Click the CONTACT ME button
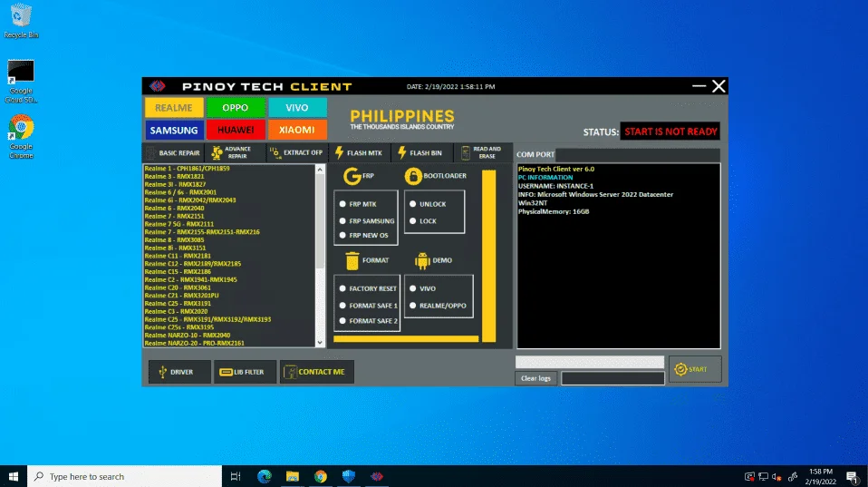The width and height of the screenshot is (868, 487). point(316,372)
